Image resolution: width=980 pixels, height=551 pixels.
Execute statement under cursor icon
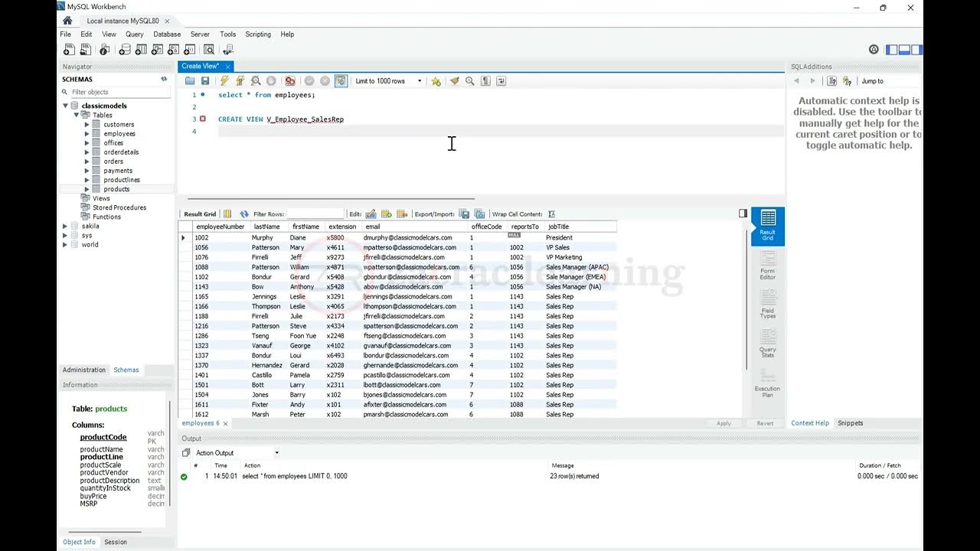pos(240,81)
